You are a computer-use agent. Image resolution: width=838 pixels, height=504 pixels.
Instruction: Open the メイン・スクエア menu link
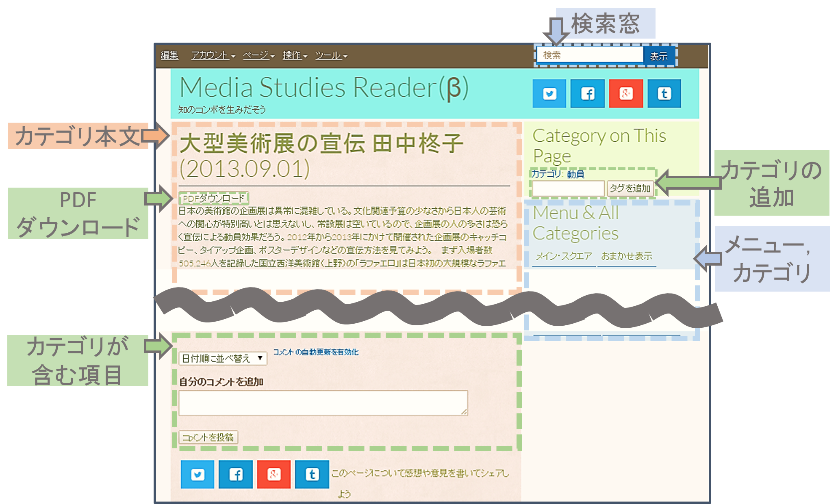coord(564,256)
